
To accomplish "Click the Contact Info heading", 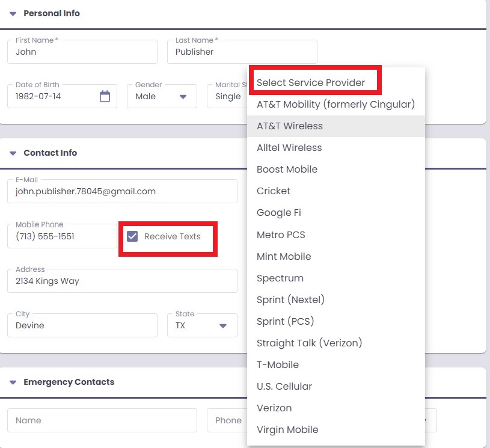I will click(51, 153).
